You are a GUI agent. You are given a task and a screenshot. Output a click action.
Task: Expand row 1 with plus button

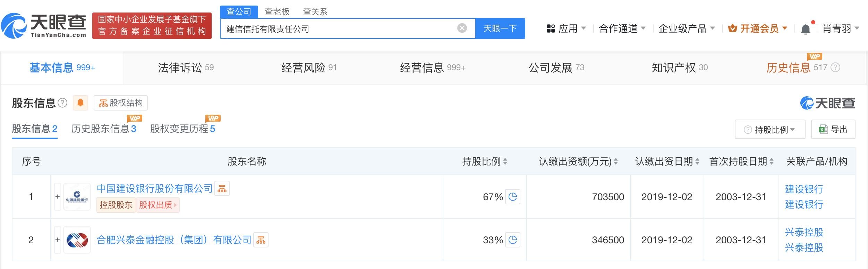[x=58, y=197]
